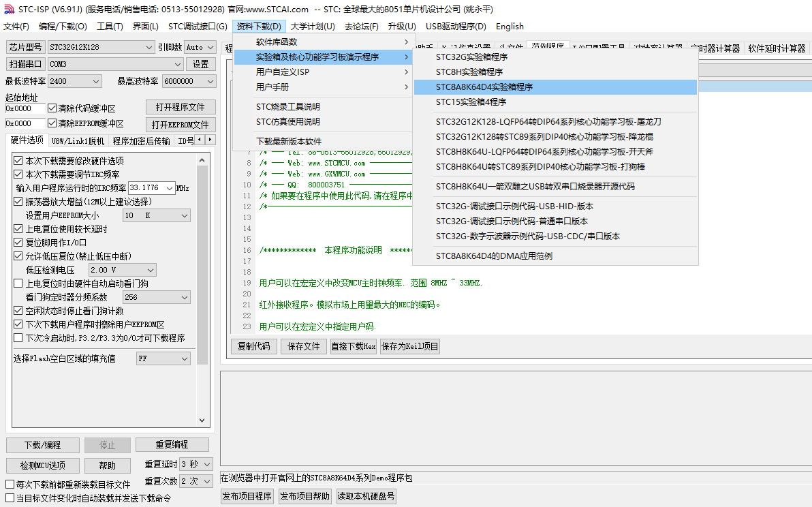Viewport: 812px width, 507px height.
Task: Select STC8A8K64D4实验箱程序 menu entry
Action: [556, 87]
